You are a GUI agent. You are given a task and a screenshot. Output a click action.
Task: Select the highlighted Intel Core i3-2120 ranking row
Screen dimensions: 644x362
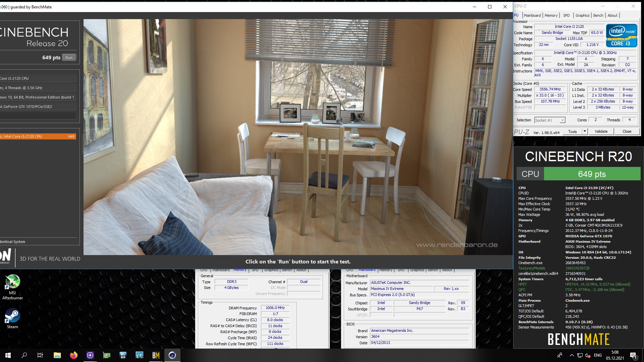click(x=38, y=136)
